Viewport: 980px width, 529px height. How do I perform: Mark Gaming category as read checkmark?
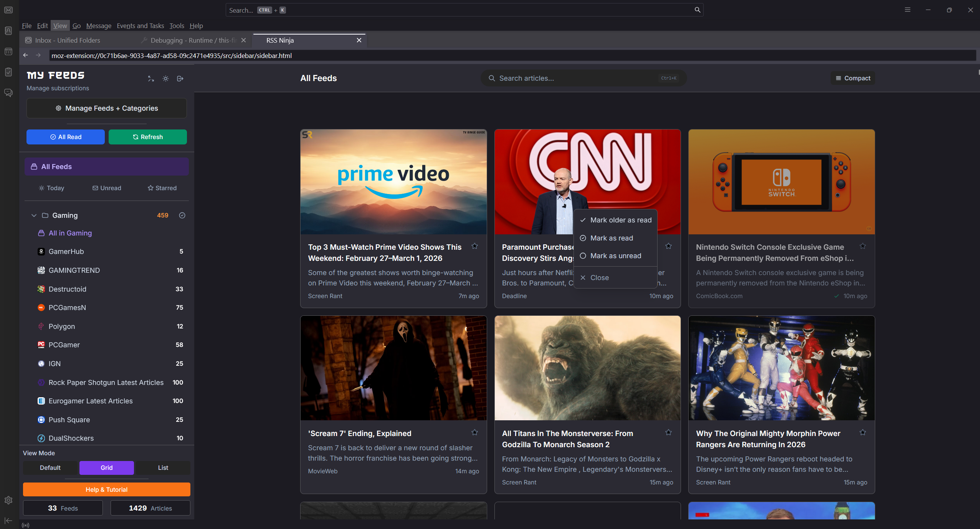[x=182, y=216]
